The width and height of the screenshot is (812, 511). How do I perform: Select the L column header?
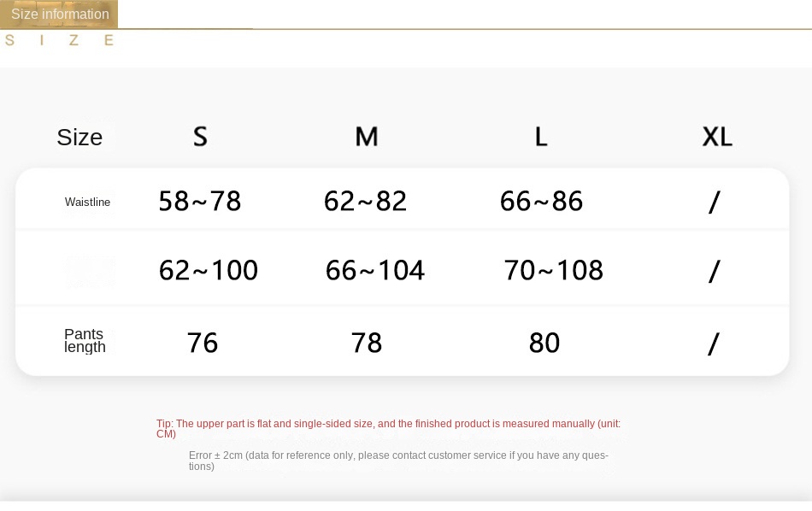point(541,137)
